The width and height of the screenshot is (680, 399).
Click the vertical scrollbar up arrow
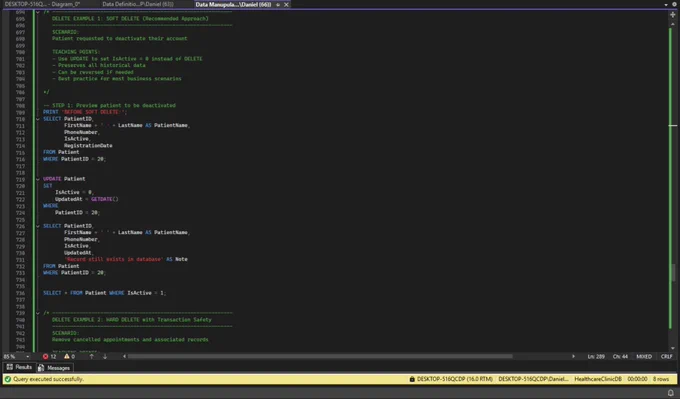point(673,24)
